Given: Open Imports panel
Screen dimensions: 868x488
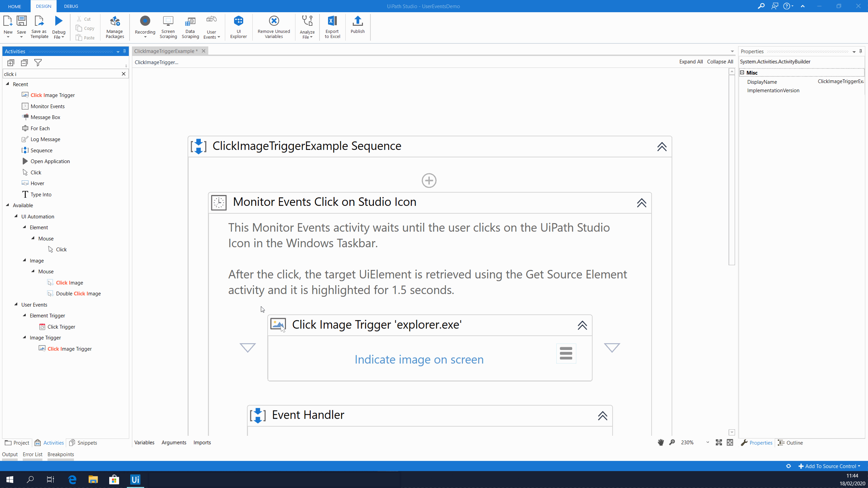Looking at the screenshot, I should 202,442.
